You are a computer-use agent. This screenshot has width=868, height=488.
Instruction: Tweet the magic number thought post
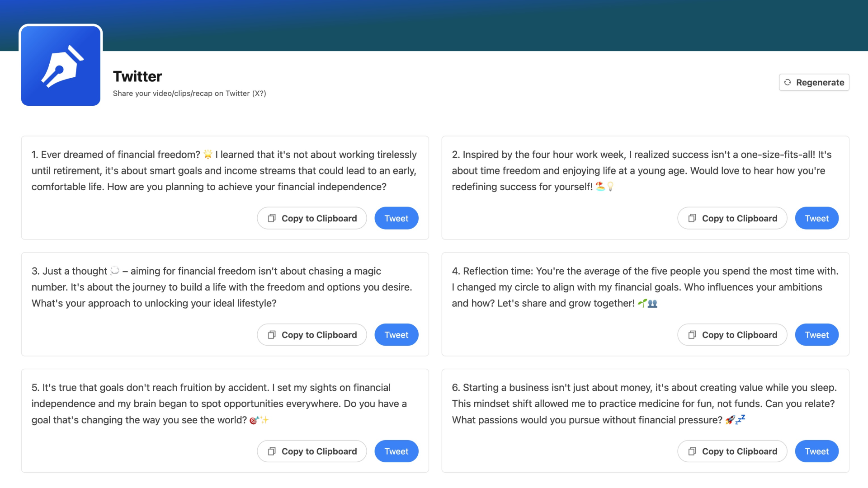pos(396,334)
